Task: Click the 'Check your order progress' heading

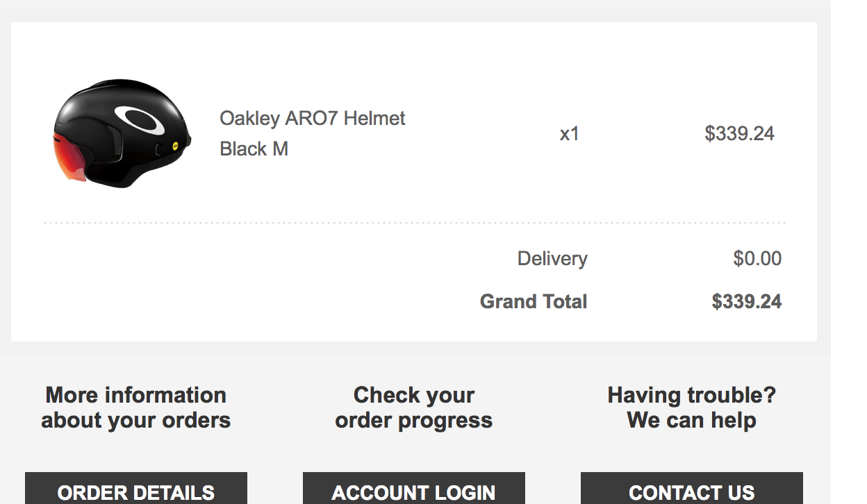Action: coord(414,408)
